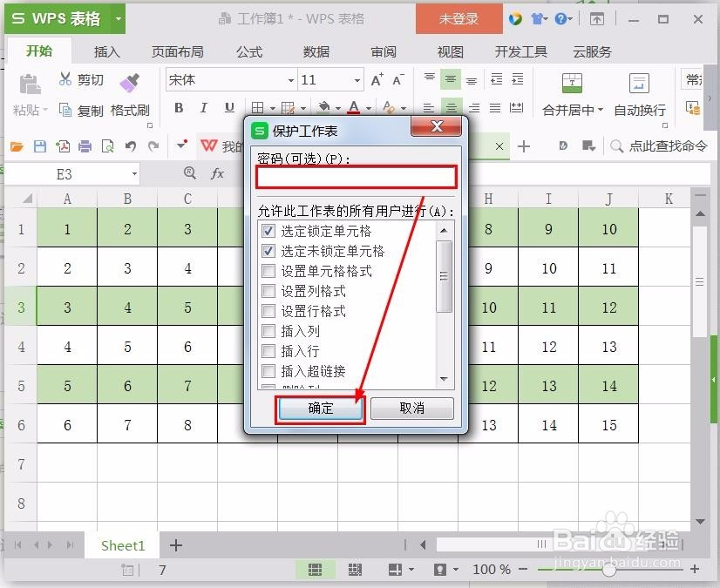Toggle bold formatting
The width and height of the screenshot is (720, 588).
[179, 108]
